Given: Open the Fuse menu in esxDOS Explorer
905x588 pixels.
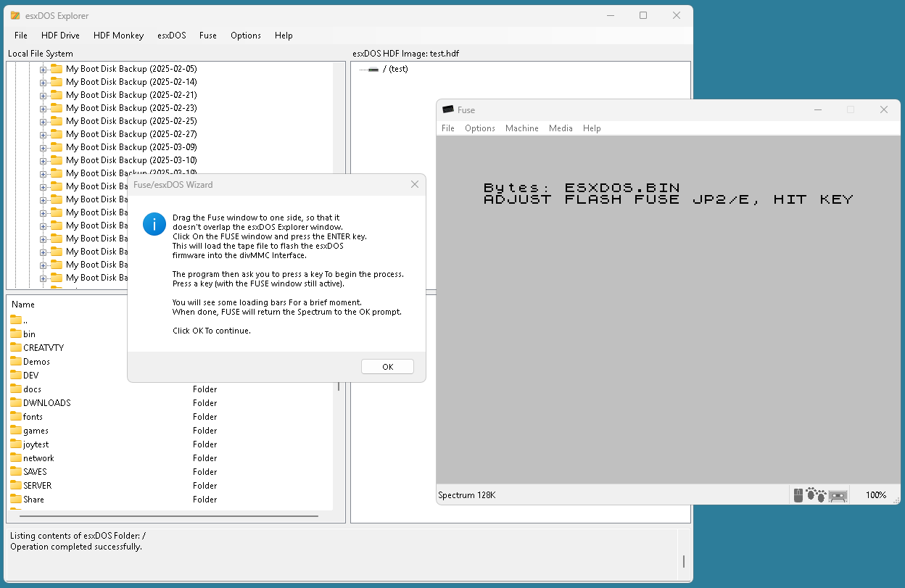Looking at the screenshot, I should click(208, 36).
